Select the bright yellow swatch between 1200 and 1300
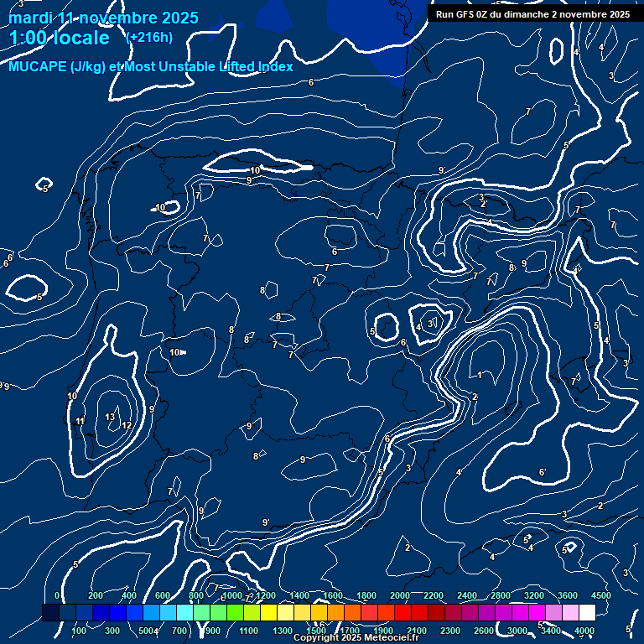644x644 pixels. coord(268,612)
